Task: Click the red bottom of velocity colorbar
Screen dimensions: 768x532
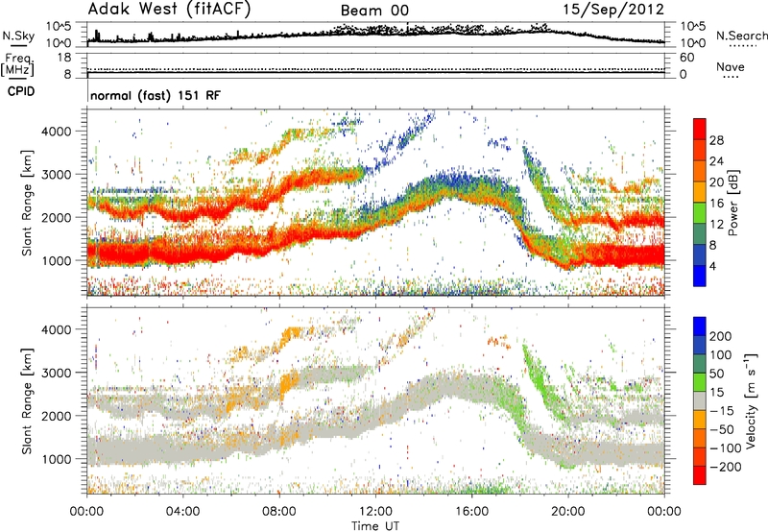Action: point(700,475)
